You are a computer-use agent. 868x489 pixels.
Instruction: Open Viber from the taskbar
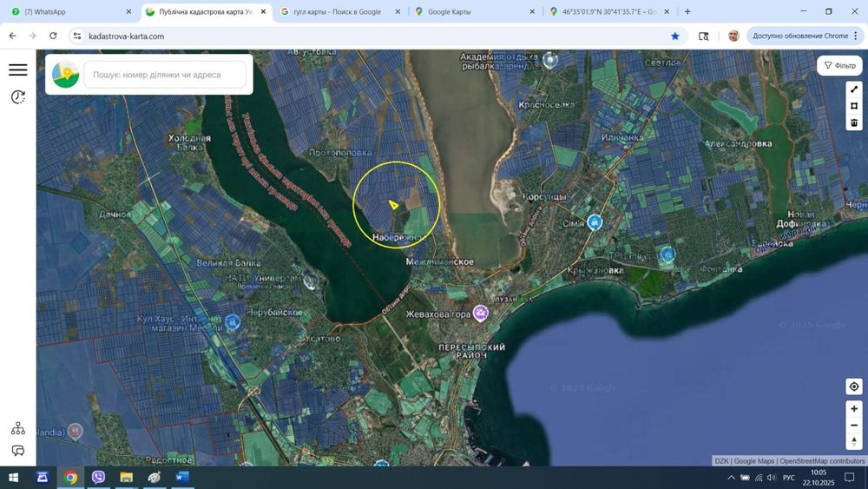coord(98,478)
